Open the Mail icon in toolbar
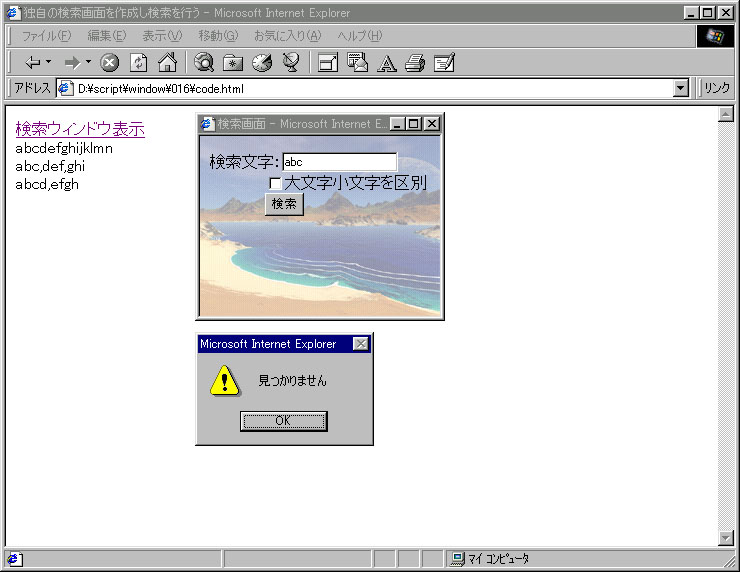 pyautogui.click(x=357, y=62)
